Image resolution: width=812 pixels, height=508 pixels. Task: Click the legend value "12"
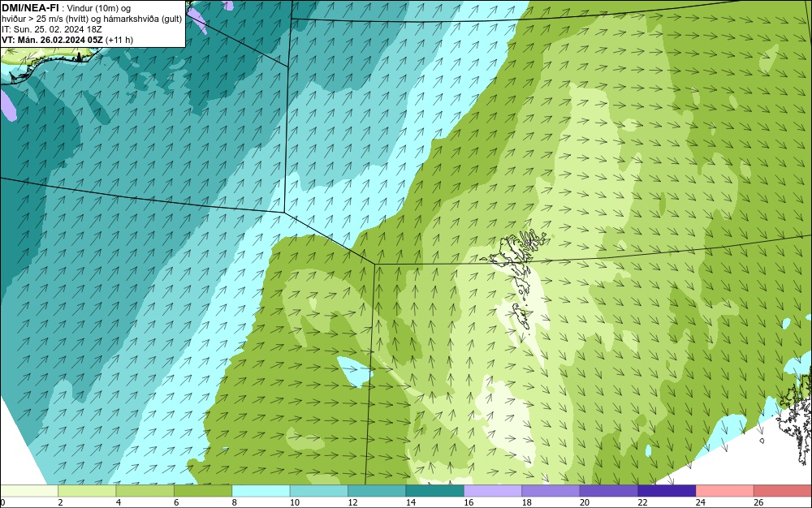tap(352, 502)
